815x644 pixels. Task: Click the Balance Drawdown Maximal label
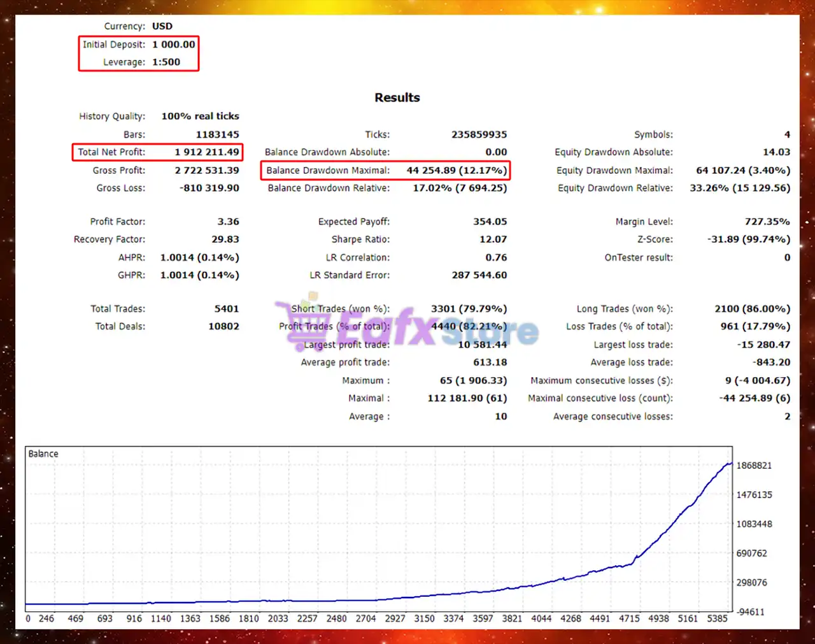coord(327,171)
